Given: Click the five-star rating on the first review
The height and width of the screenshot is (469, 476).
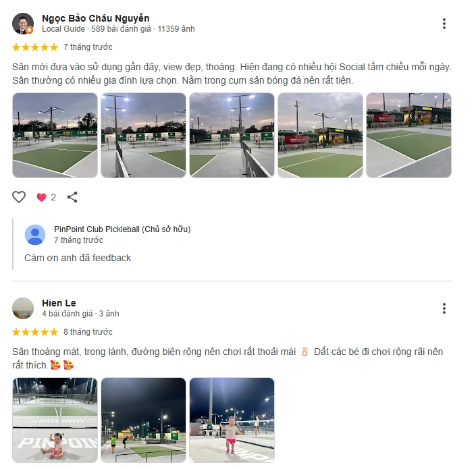Looking at the screenshot, I should point(35,47).
